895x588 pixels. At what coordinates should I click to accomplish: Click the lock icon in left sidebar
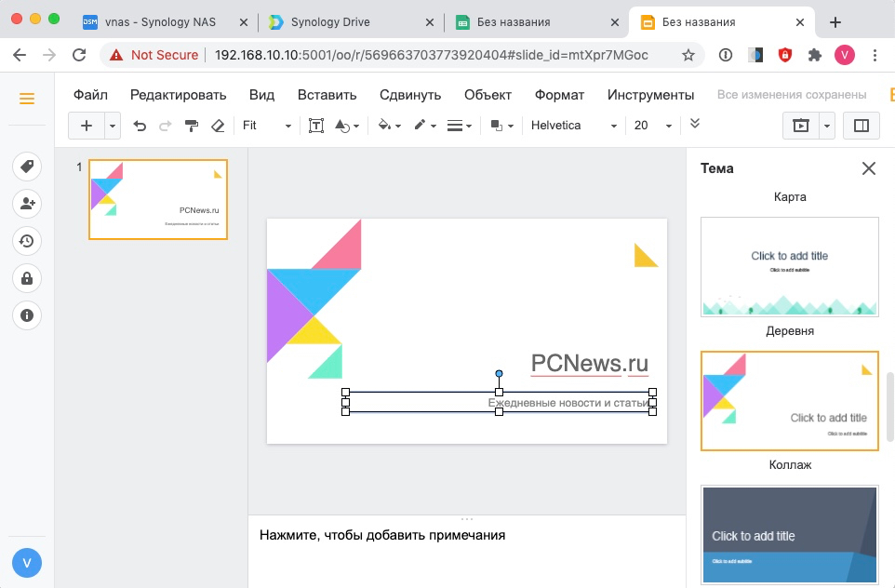[27, 278]
